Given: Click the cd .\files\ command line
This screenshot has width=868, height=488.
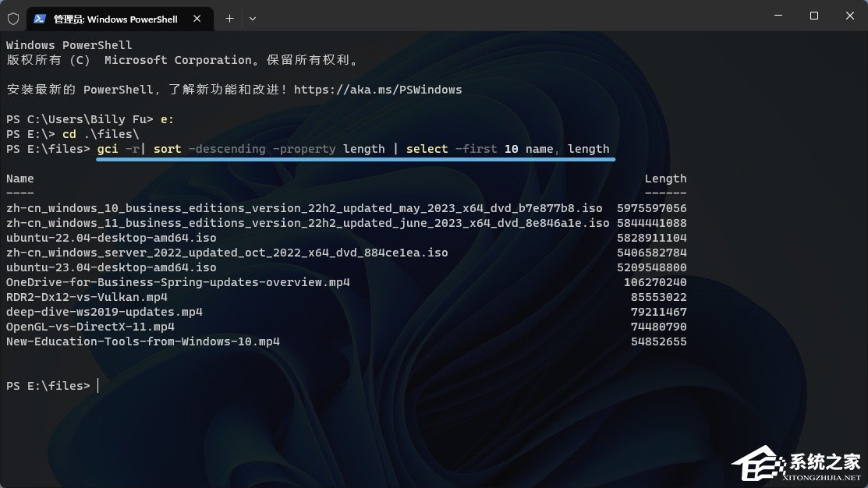Looking at the screenshot, I should pyautogui.click(x=100, y=134).
